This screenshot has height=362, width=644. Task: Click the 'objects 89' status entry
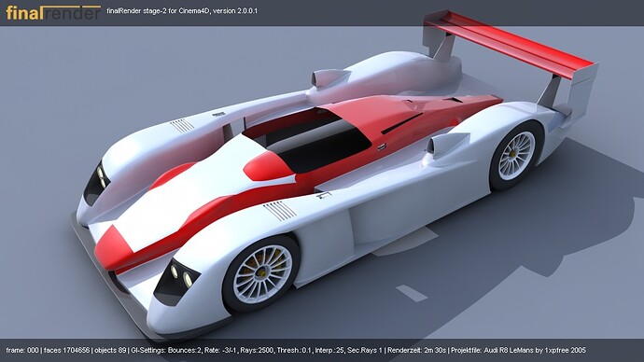pos(110,350)
